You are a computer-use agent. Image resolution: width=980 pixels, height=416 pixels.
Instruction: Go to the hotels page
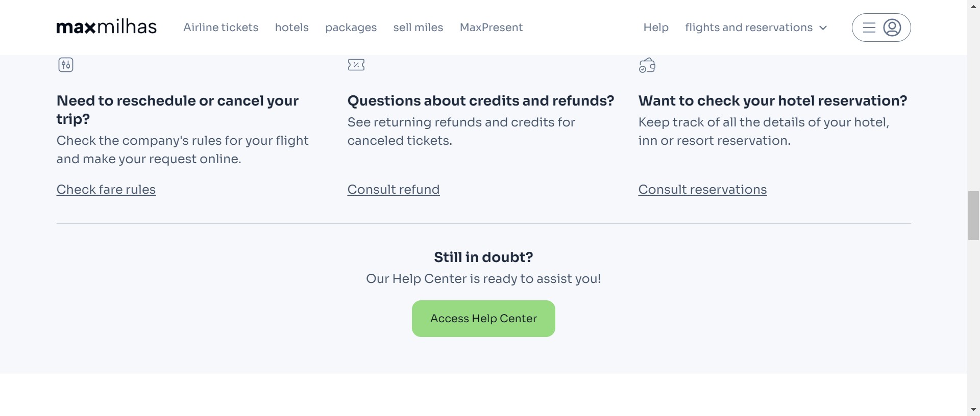point(291,28)
